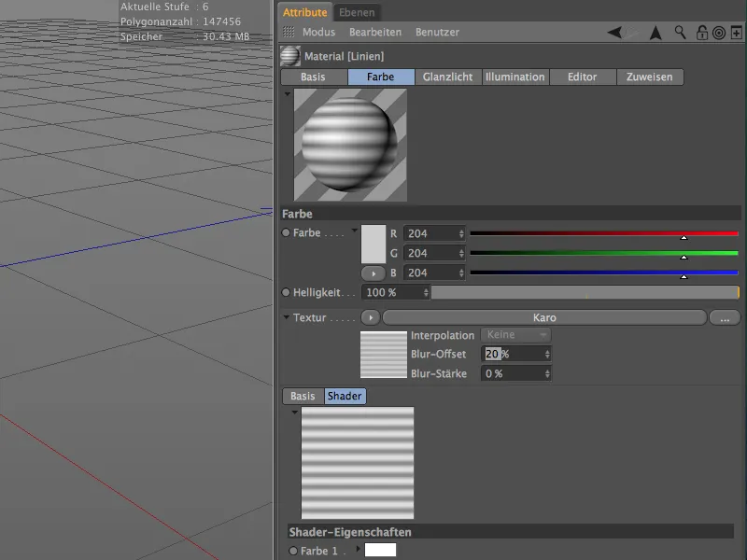Image resolution: width=747 pixels, height=560 pixels.
Task: Click the three-dots texture browse button
Action: pos(725,317)
